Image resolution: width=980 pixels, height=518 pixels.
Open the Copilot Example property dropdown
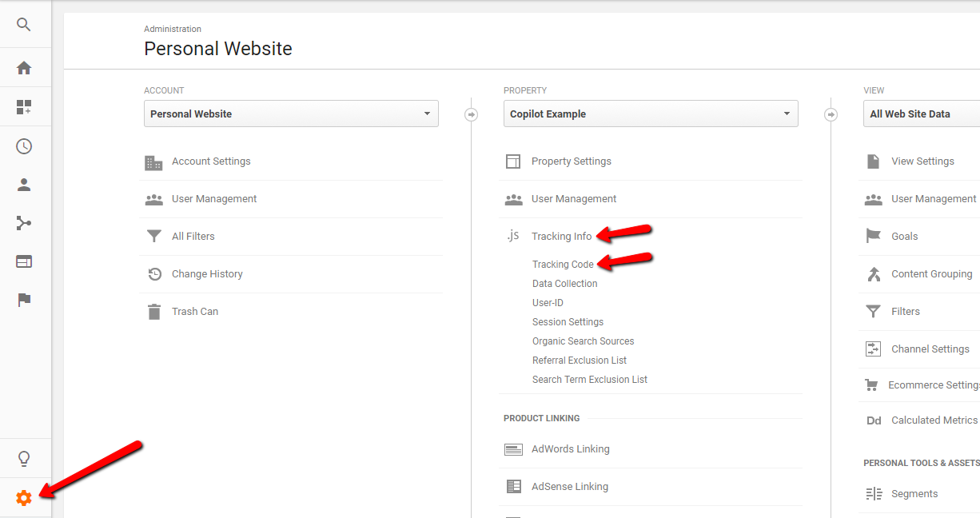tap(651, 114)
